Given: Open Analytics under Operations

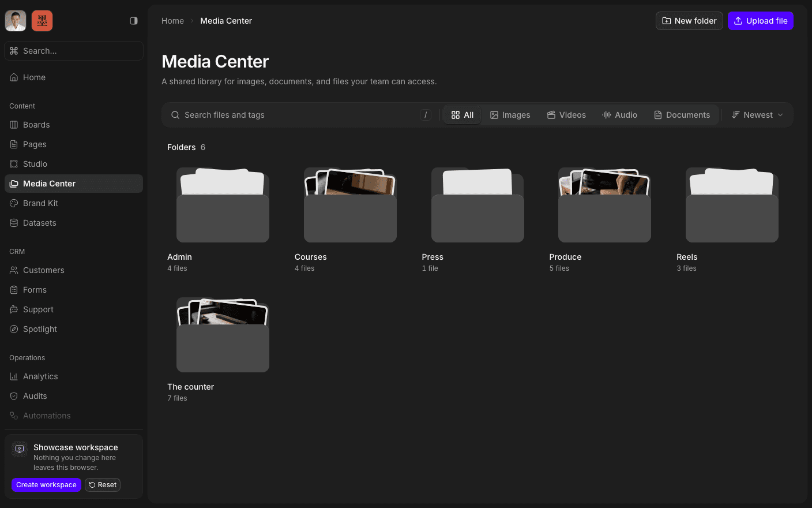Looking at the screenshot, I should coord(74,376).
